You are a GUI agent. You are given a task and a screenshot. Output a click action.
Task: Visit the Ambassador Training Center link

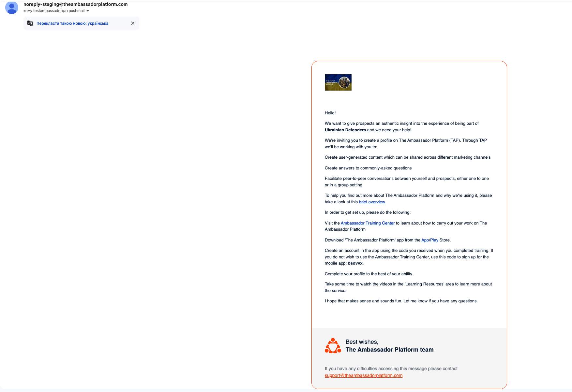pyautogui.click(x=368, y=223)
